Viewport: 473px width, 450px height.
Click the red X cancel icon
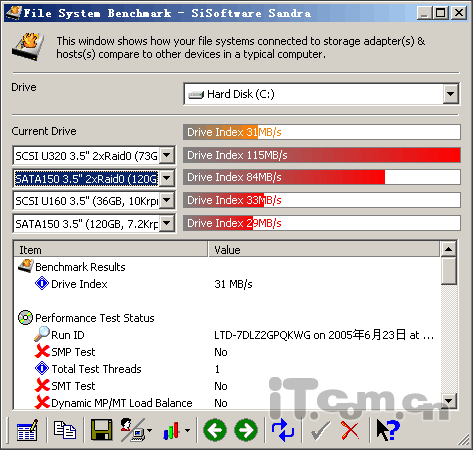pos(350,430)
